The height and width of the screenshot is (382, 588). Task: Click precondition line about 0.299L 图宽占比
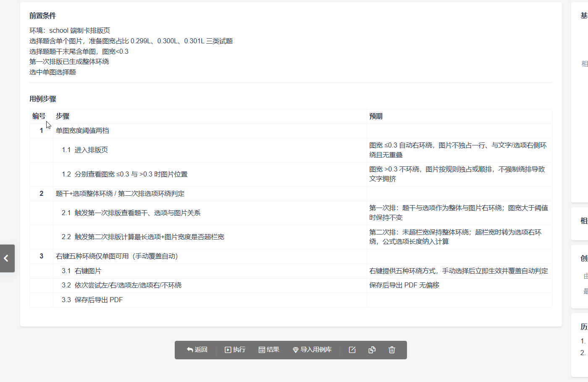coord(131,41)
